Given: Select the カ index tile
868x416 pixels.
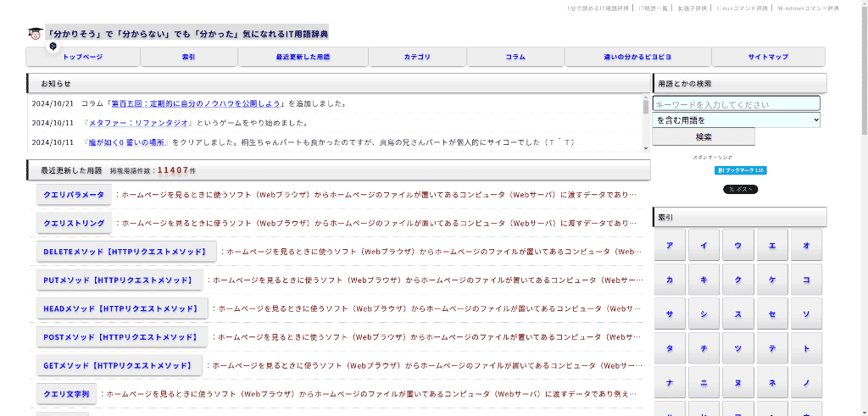Looking at the screenshot, I should [x=670, y=279].
